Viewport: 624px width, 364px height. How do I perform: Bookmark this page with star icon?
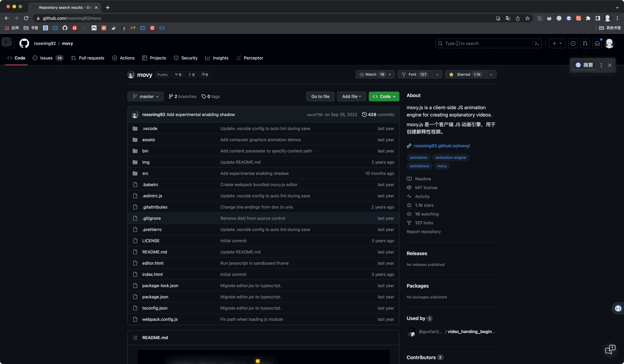tap(527, 18)
